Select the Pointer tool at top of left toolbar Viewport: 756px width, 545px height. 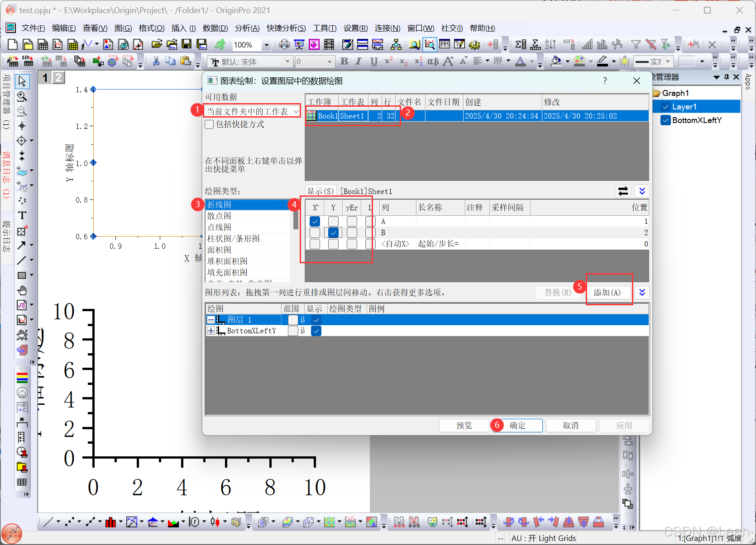pyautogui.click(x=22, y=81)
